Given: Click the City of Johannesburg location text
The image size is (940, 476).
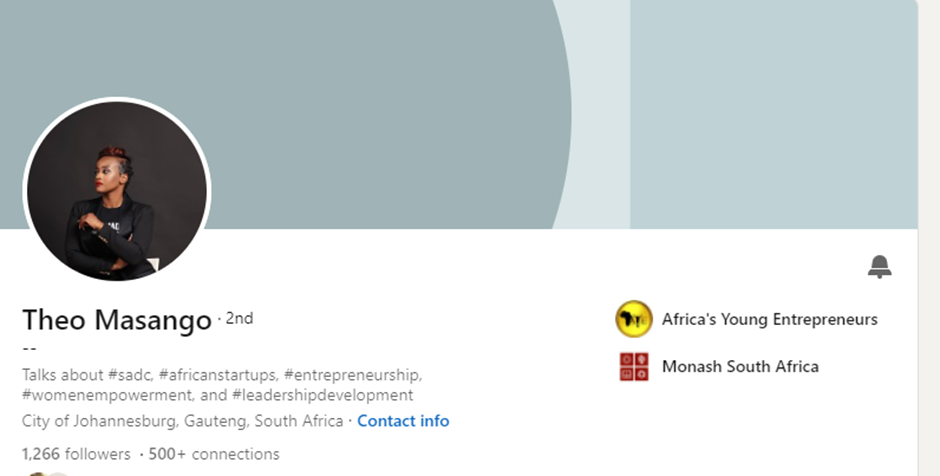Looking at the screenshot, I should (182, 421).
